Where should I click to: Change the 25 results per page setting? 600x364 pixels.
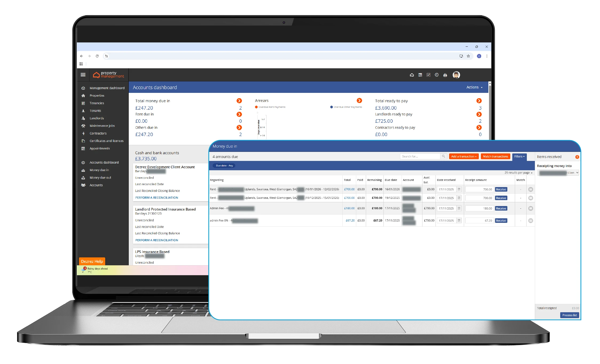coord(518,173)
